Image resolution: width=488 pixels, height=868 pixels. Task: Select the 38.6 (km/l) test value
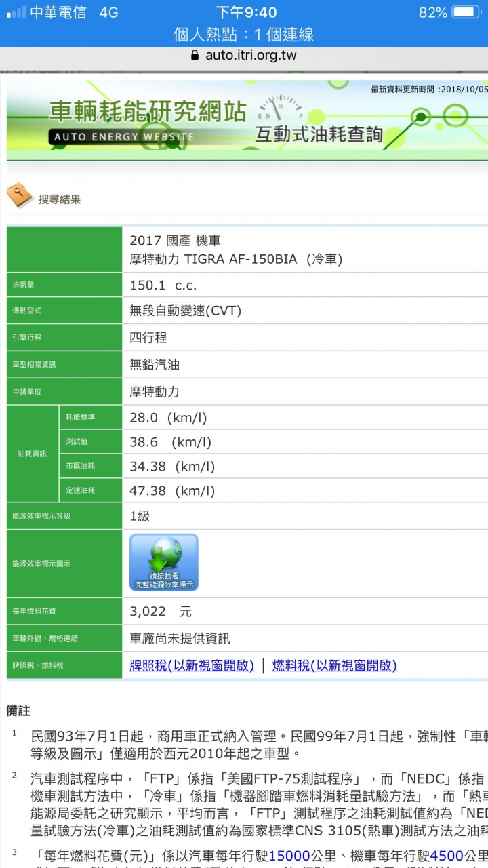[x=171, y=442]
